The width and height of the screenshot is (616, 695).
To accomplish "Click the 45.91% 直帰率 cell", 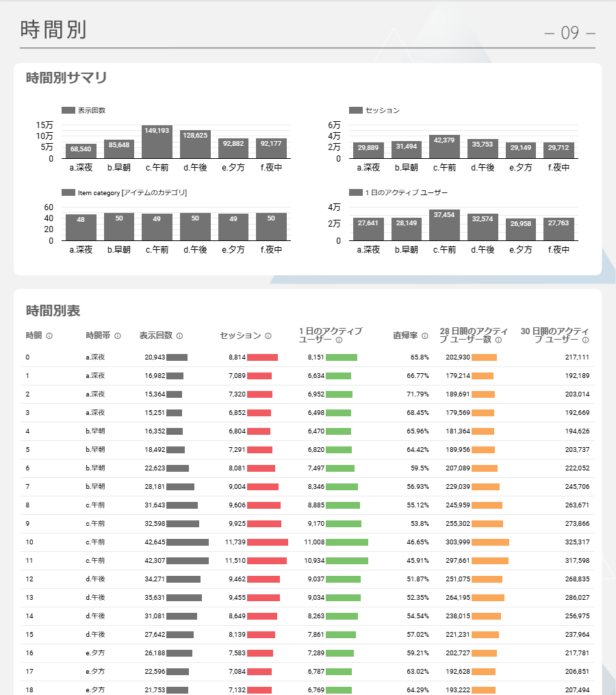I will 418,561.
